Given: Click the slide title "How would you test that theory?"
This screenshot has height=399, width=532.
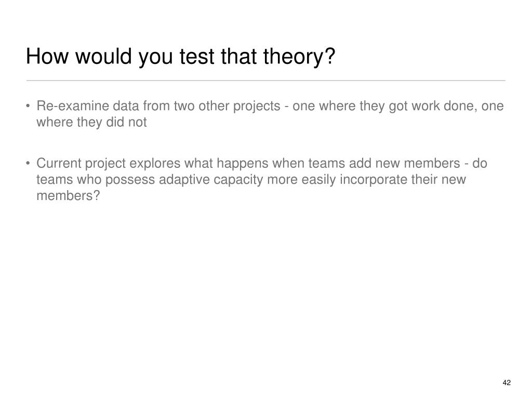Looking at the screenshot, I should 180,56.
